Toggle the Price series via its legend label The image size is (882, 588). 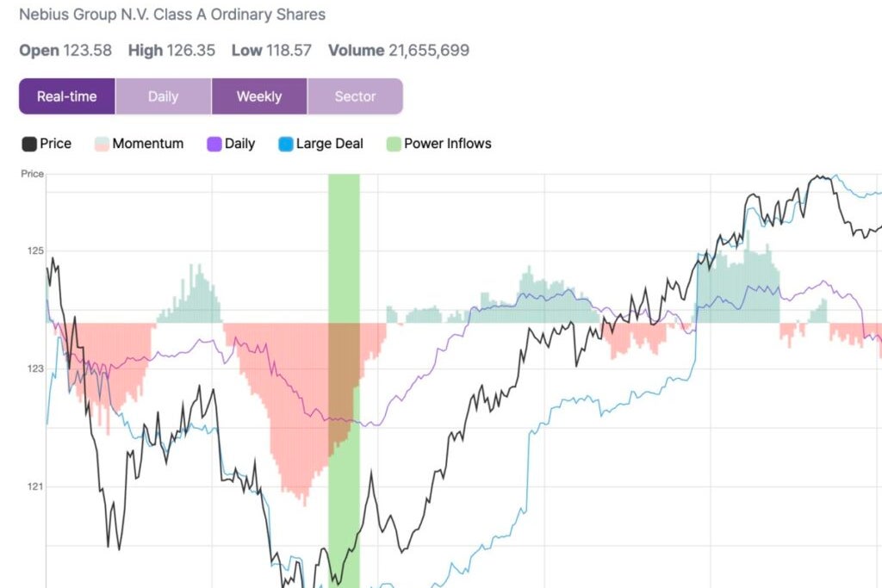[56, 144]
